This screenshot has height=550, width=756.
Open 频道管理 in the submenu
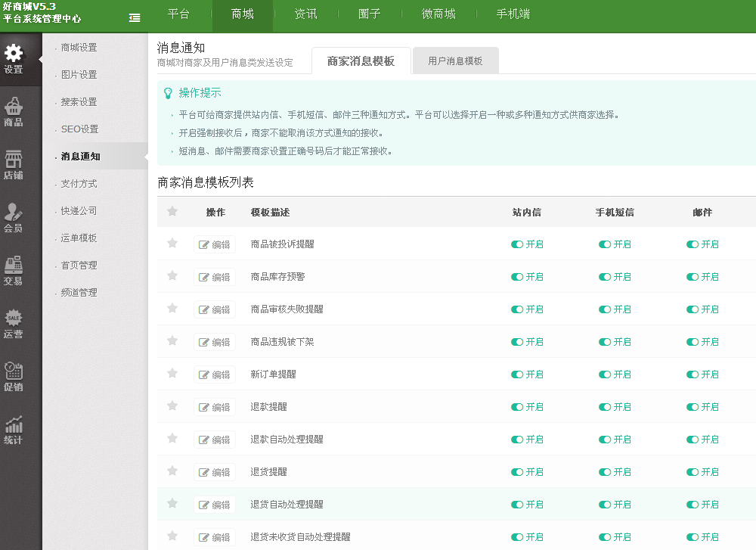pyautogui.click(x=79, y=292)
